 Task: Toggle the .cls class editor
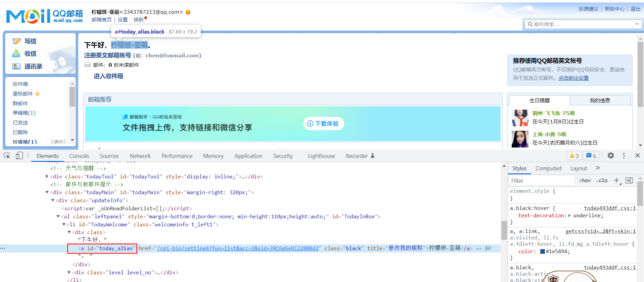pos(602,180)
